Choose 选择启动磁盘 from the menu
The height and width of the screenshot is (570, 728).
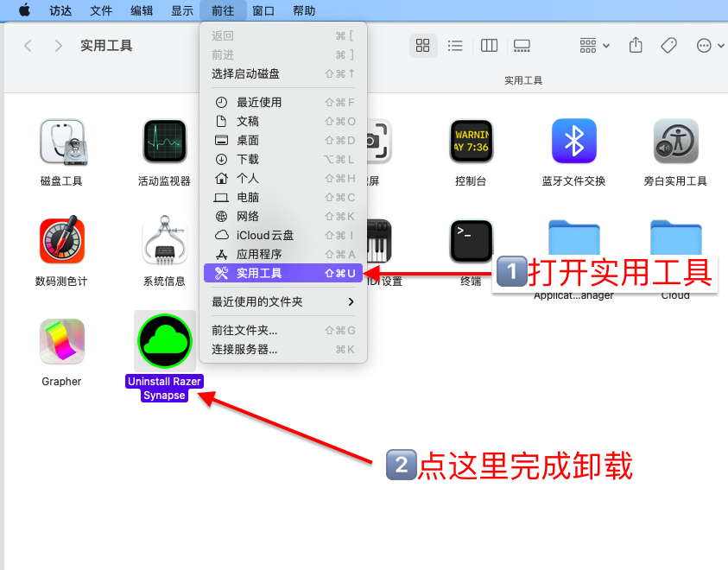click(283, 73)
